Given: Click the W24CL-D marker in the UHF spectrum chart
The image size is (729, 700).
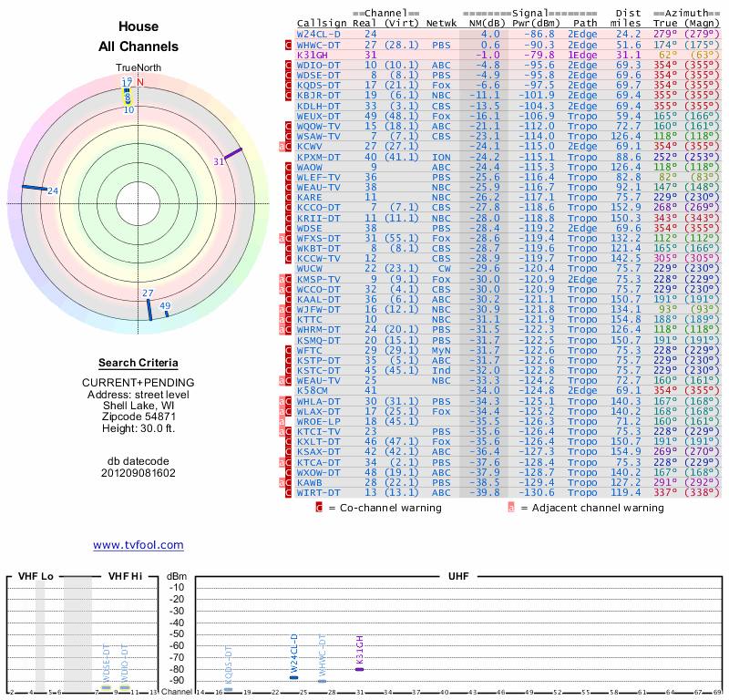Looking at the screenshot, I should tap(293, 677).
